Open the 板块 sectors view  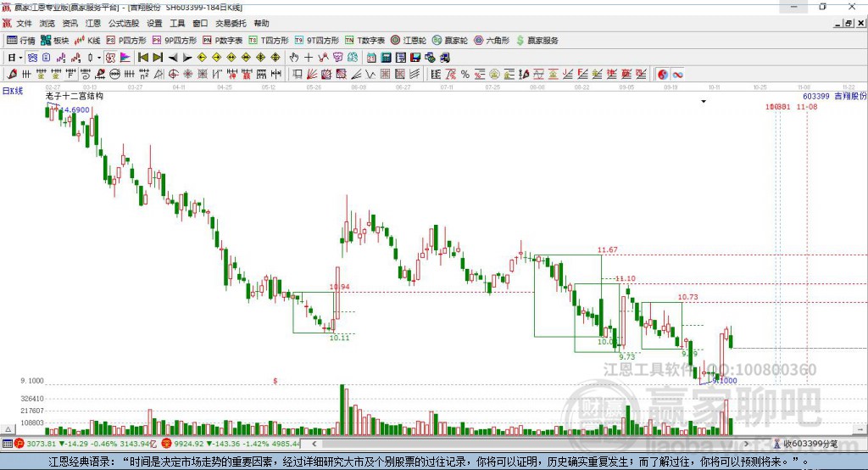tap(54, 41)
